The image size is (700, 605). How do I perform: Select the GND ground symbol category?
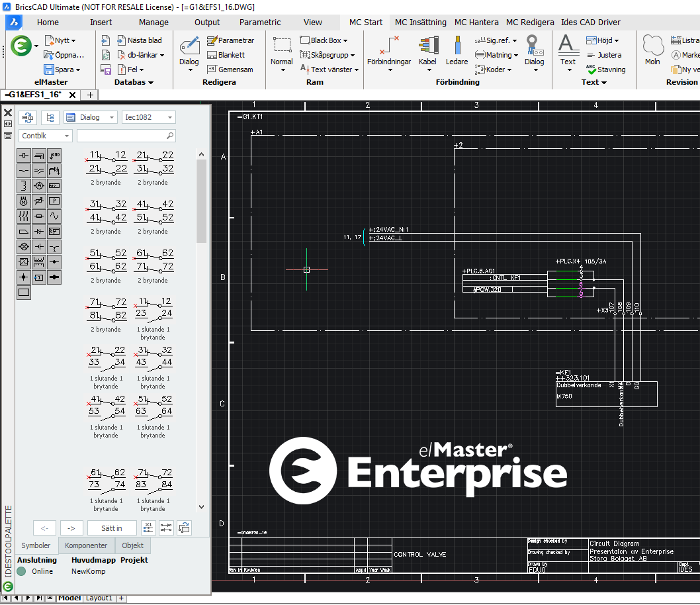click(x=54, y=156)
